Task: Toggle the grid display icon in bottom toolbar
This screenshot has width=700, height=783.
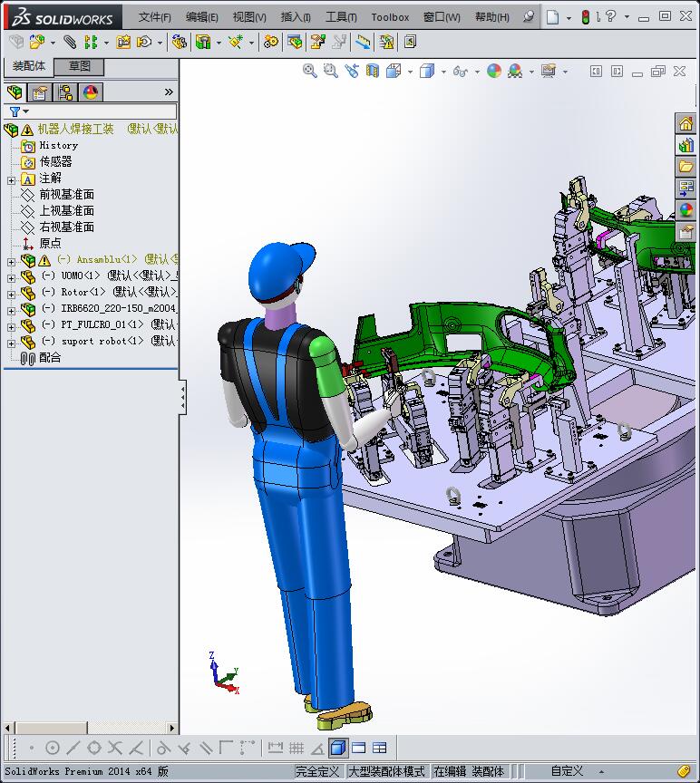Action: pos(297,748)
